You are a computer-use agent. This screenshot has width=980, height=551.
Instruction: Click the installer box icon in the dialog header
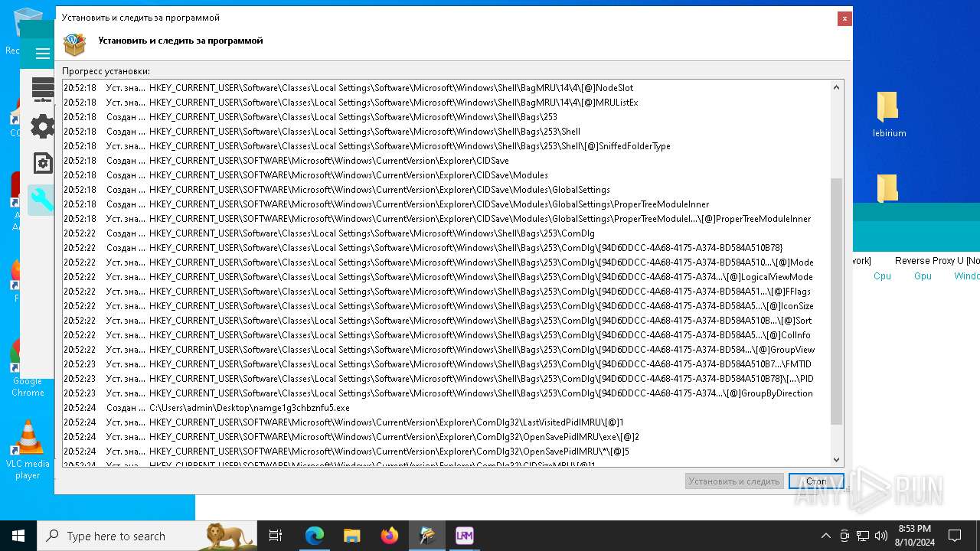coord(74,44)
